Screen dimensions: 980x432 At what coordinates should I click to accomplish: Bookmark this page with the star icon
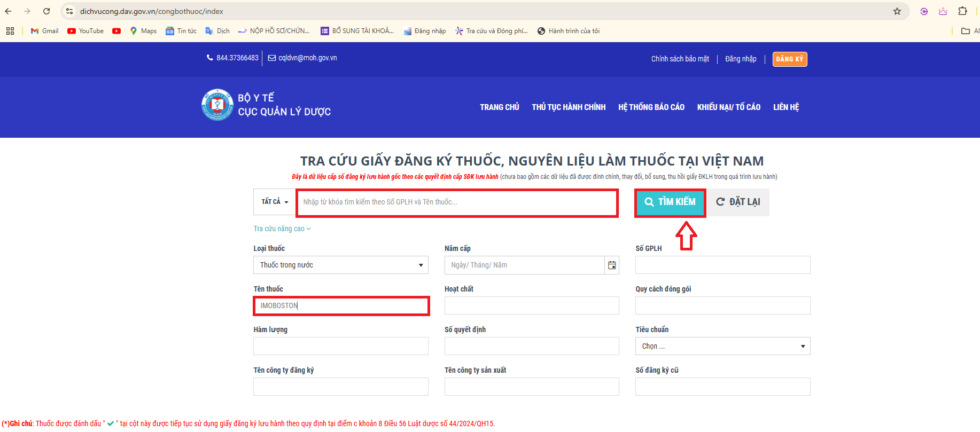pyautogui.click(x=897, y=11)
